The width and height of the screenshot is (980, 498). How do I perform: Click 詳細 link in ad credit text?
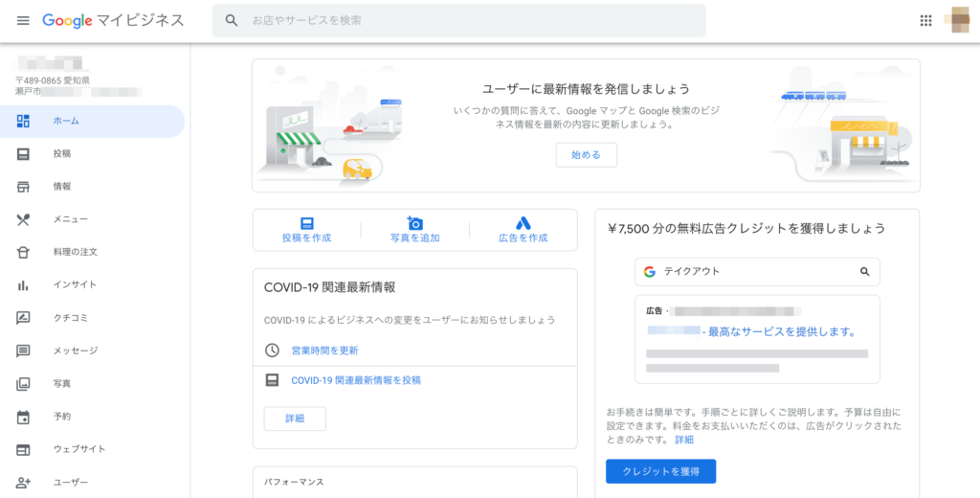tap(684, 440)
